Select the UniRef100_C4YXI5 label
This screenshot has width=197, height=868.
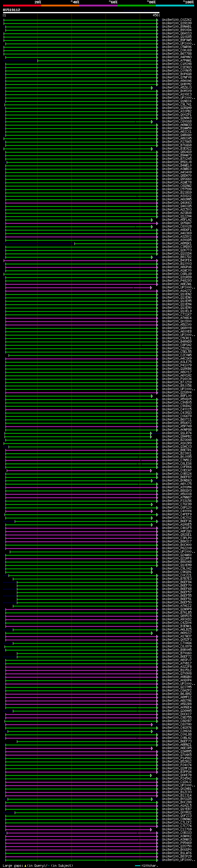click(x=177, y=410)
